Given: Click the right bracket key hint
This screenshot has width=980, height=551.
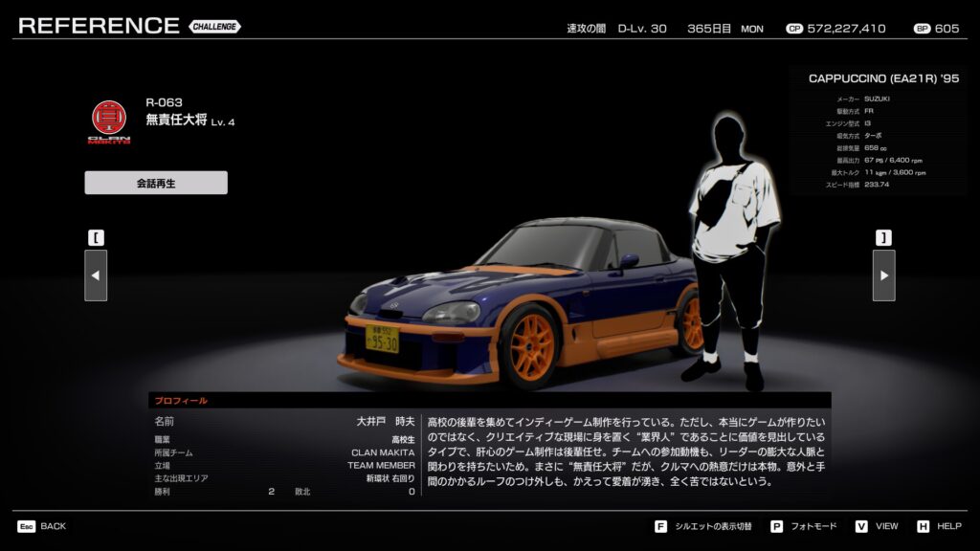Looking at the screenshot, I should (x=883, y=237).
